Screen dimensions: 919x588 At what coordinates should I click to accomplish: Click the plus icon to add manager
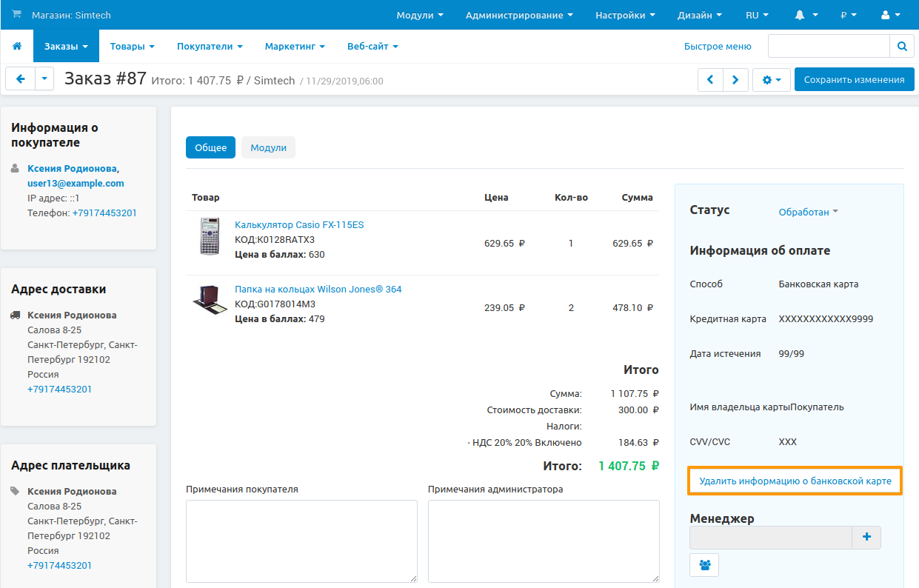tap(866, 538)
